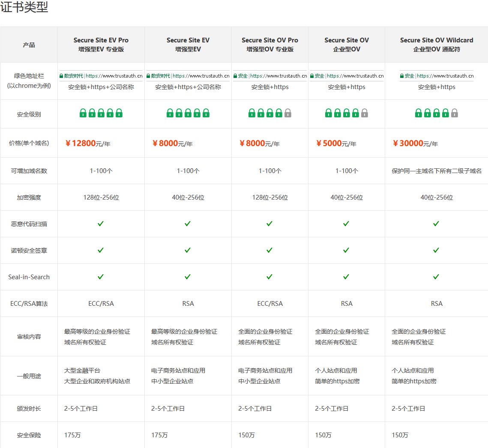Click the 加密强度 row label

tap(29, 197)
